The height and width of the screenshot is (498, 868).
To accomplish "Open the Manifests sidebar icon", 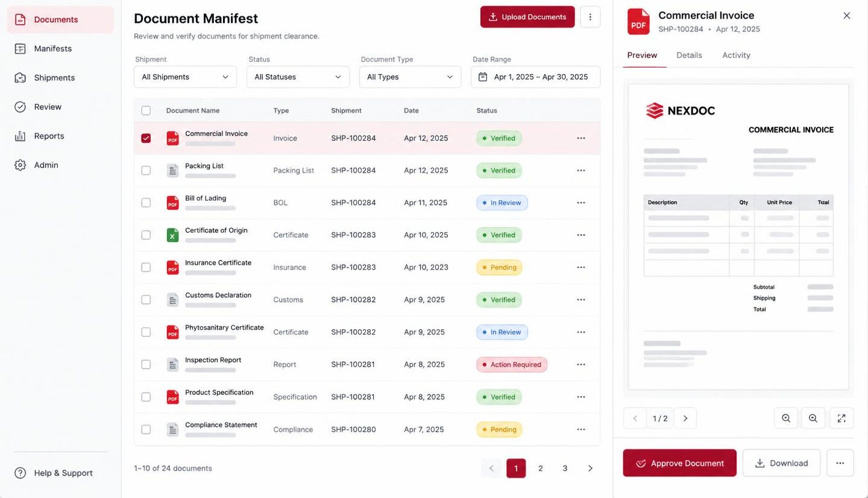I will point(20,49).
